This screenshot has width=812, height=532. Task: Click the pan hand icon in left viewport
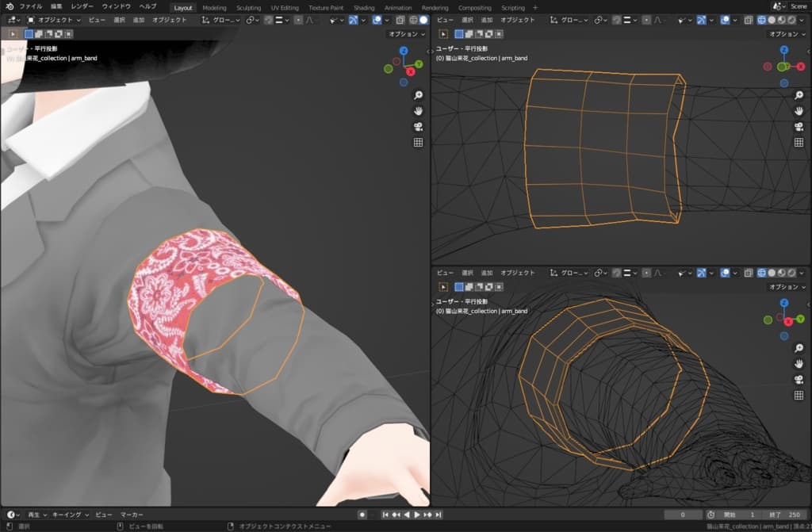point(418,111)
